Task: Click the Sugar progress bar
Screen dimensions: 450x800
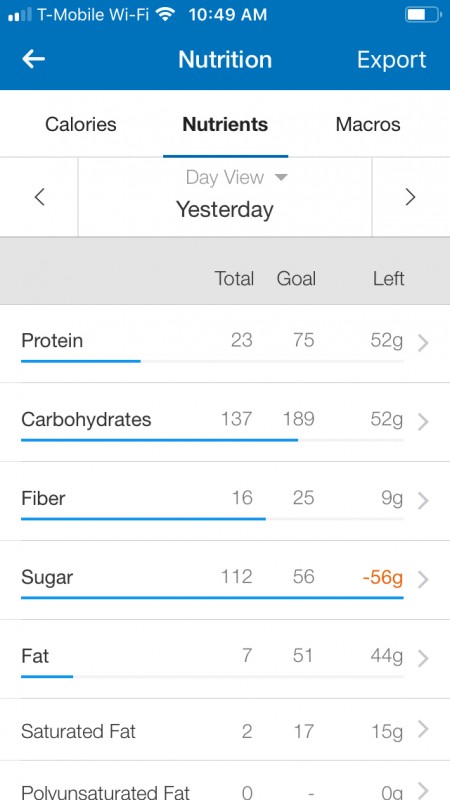Action: coord(212,597)
